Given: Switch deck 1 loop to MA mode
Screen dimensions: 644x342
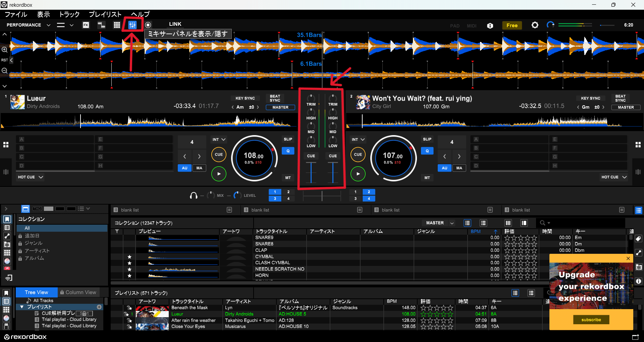Looking at the screenshot, I should (199, 168).
